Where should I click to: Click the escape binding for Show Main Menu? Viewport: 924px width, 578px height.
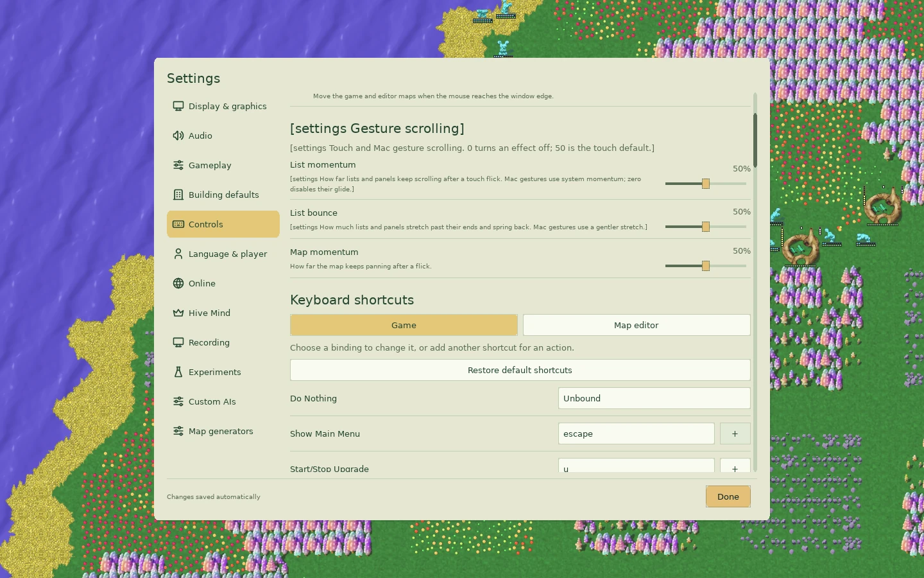pyautogui.click(x=637, y=433)
